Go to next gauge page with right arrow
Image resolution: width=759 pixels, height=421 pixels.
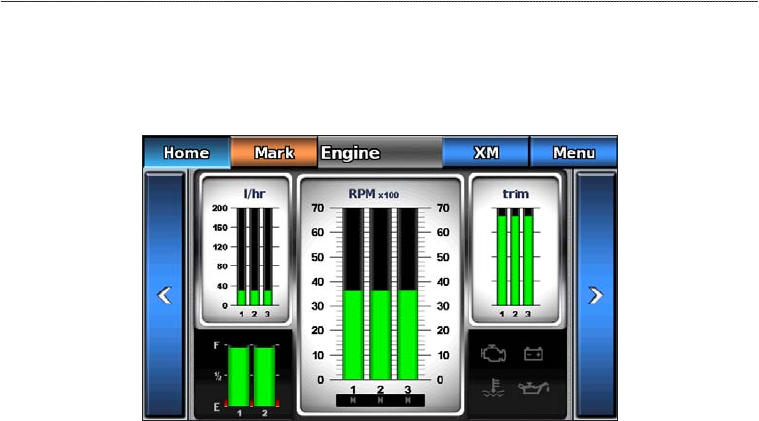click(x=595, y=295)
